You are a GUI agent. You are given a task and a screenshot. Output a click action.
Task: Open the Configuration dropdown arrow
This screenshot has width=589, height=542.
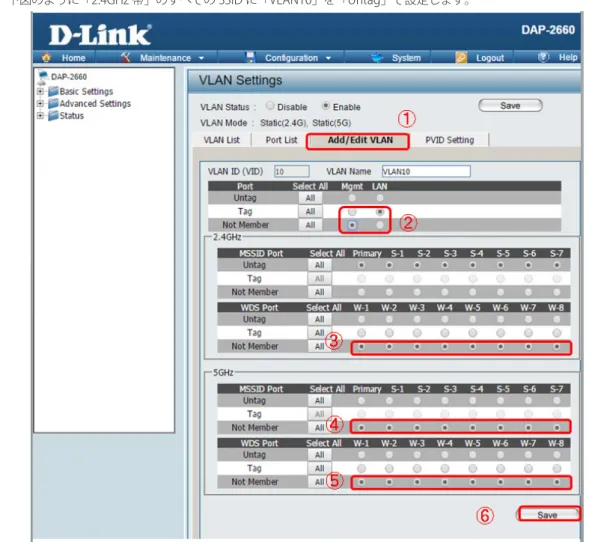[328, 58]
